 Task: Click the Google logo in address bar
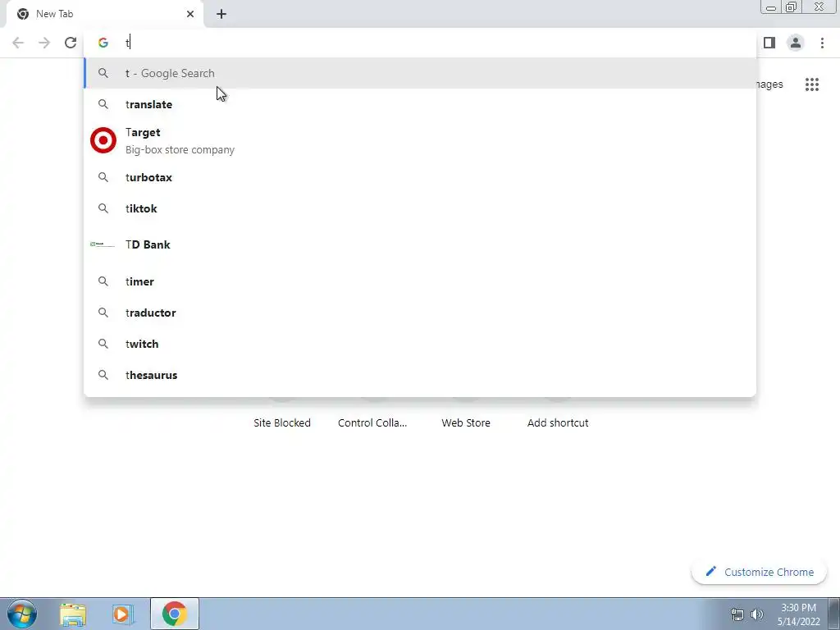(103, 43)
